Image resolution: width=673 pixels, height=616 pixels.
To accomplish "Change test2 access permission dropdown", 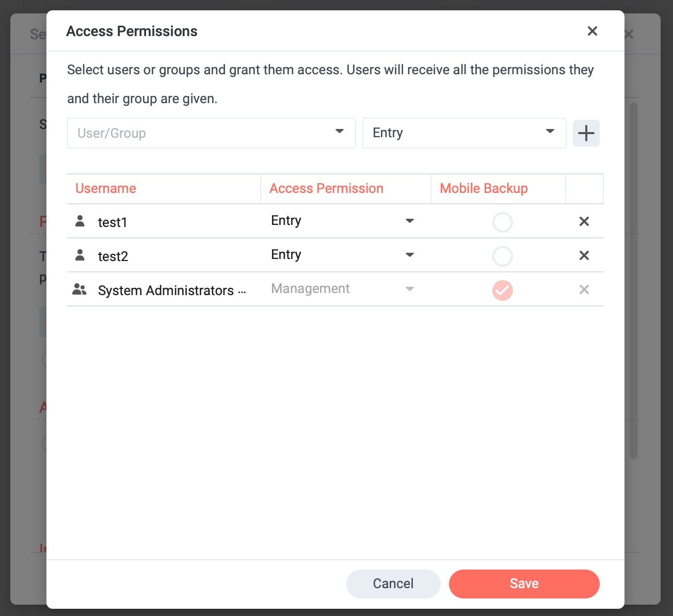I will click(343, 255).
